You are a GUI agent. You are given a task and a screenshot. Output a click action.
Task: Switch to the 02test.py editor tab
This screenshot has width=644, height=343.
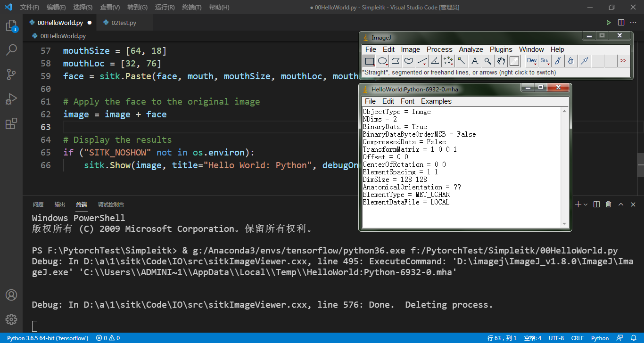coord(124,22)
